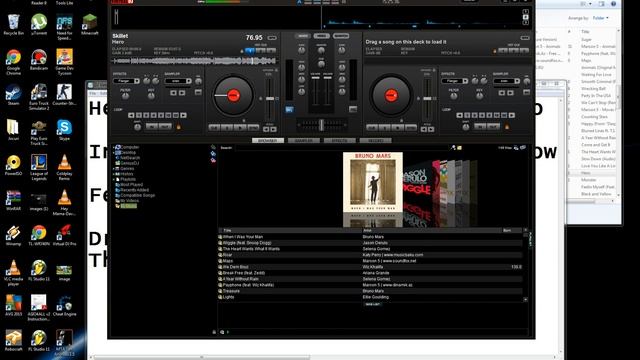Expand the Desktop tree node

click(114, 152)
